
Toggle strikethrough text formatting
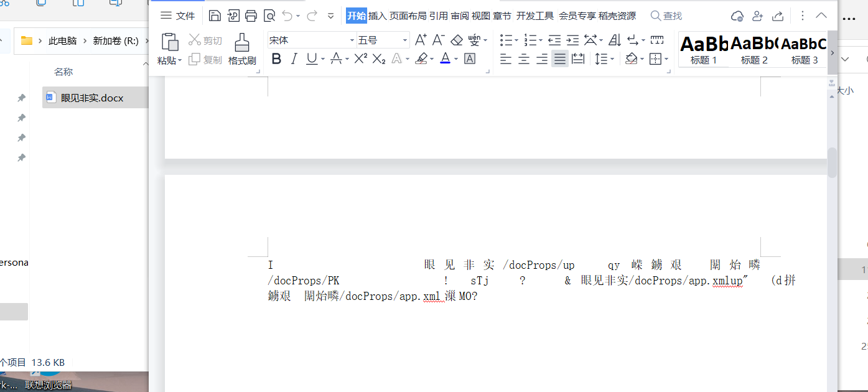[336, 58]
